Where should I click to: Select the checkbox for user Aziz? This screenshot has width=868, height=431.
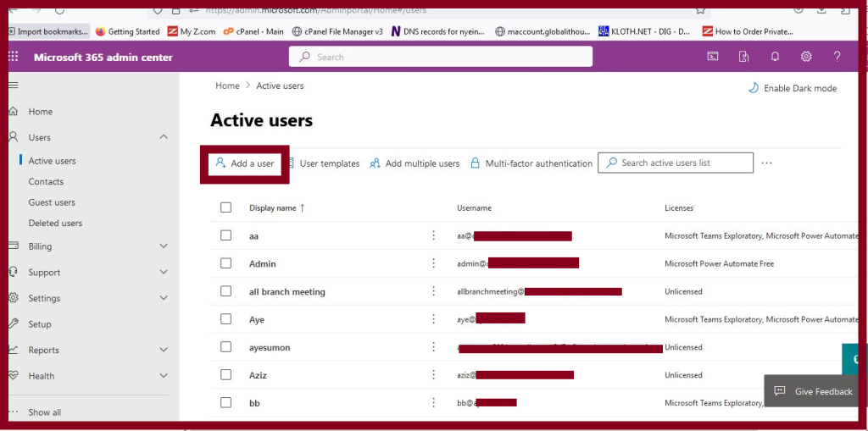pyautogui.click(x=225, y=374)
